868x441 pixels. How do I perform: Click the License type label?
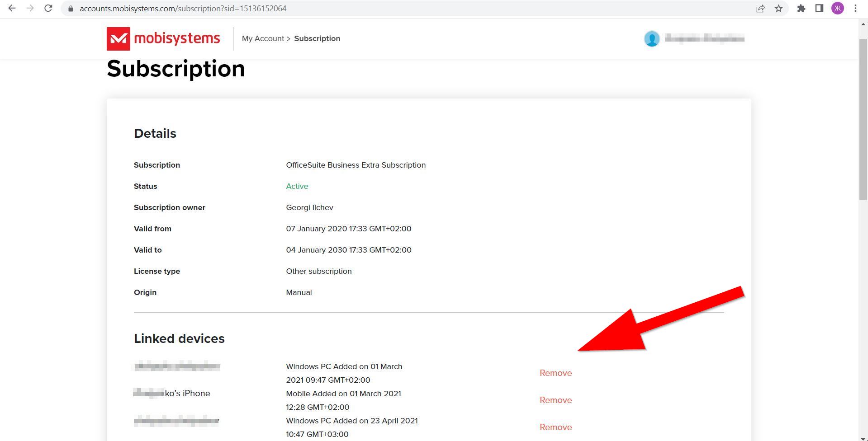(x=157, y=271)
